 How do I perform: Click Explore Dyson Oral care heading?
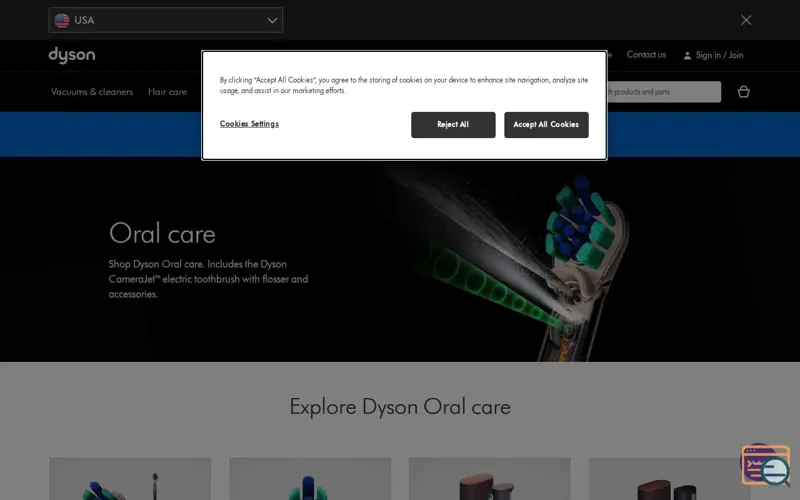(x=400, y=407)
